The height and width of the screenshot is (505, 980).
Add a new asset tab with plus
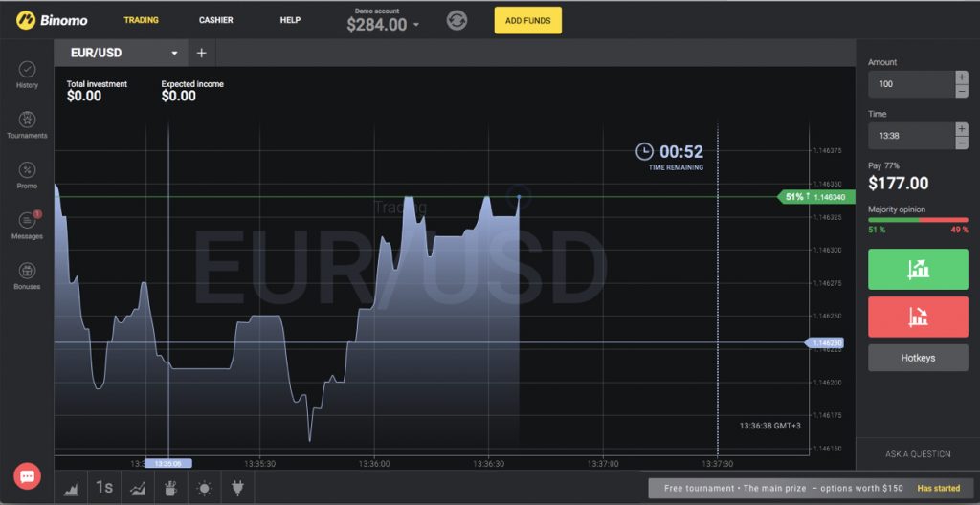pyautogui.click(x=201, y=54)
